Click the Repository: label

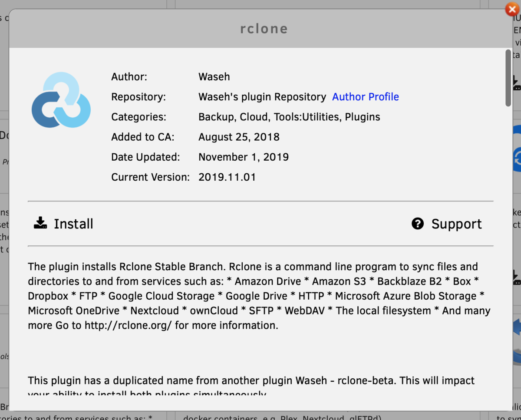point(138,97)
